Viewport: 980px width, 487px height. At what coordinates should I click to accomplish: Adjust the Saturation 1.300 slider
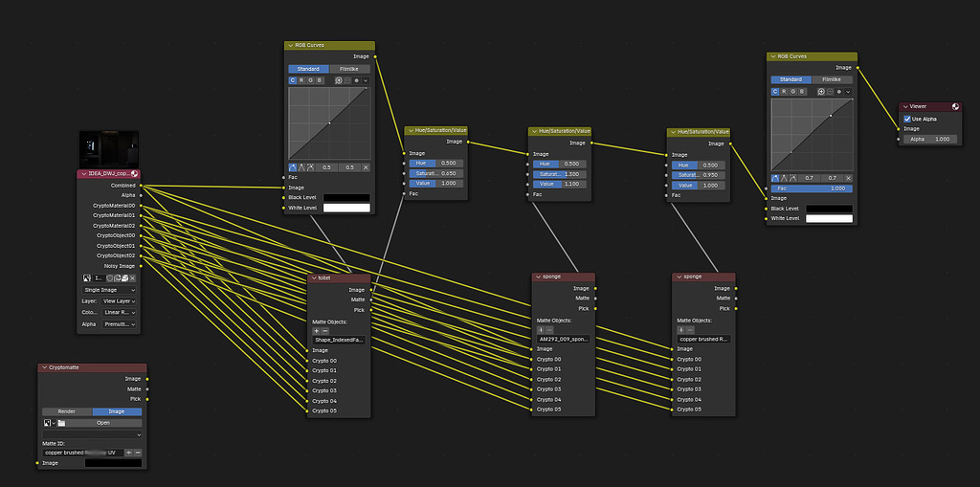tap(560, 174)
